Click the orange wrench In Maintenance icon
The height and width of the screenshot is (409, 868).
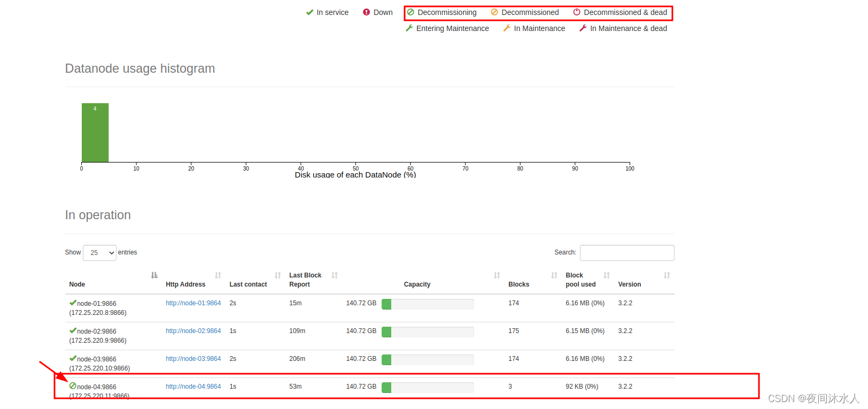[507, 28]
